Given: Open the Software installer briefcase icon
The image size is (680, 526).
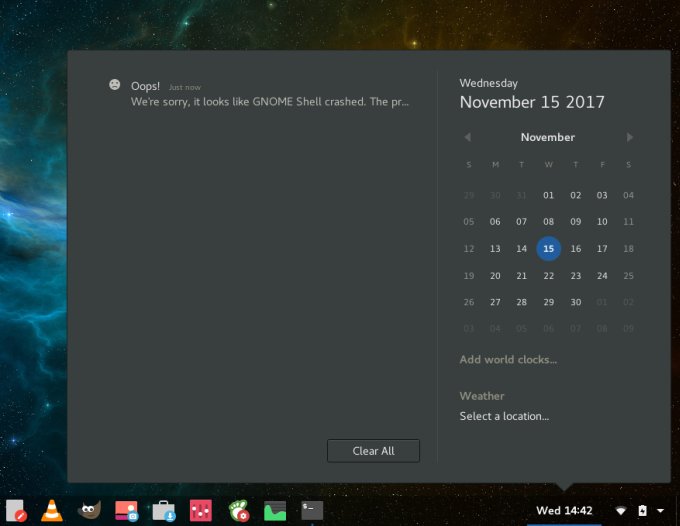Looking at the screenshot, I should click(163, 511).
